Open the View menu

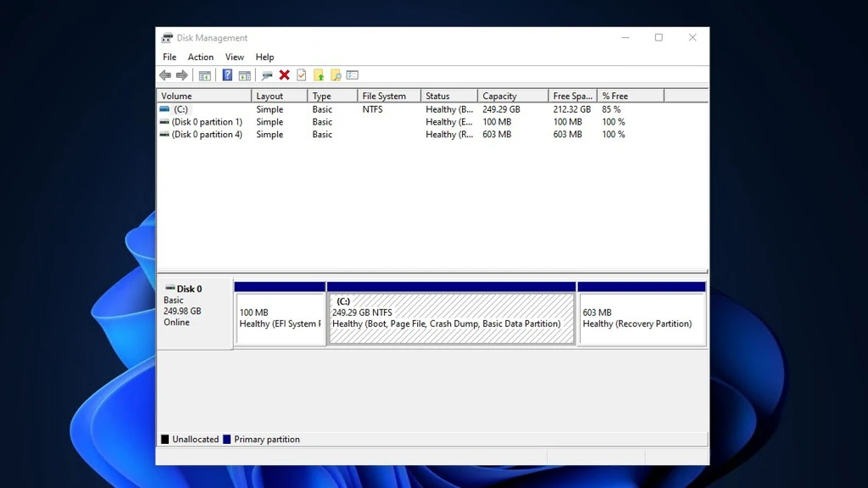click(x=235, y=57)
